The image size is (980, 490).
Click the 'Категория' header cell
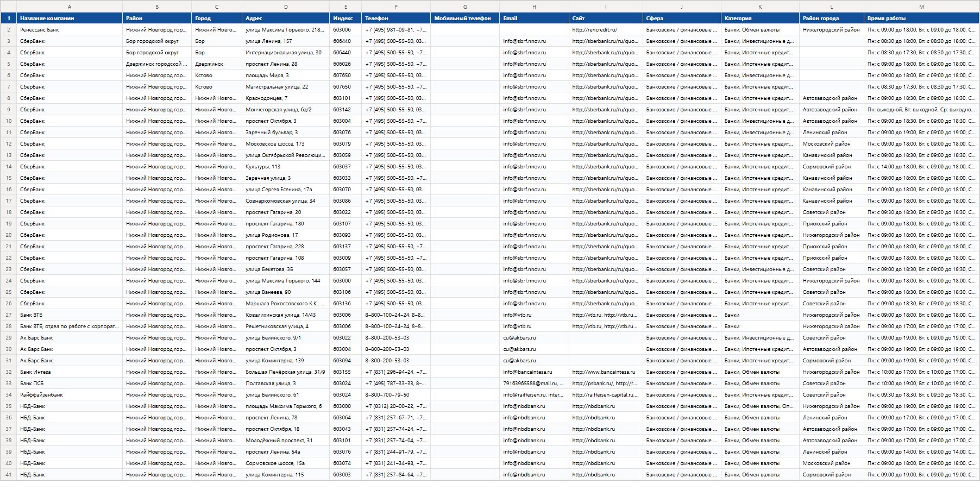(760, 18)
